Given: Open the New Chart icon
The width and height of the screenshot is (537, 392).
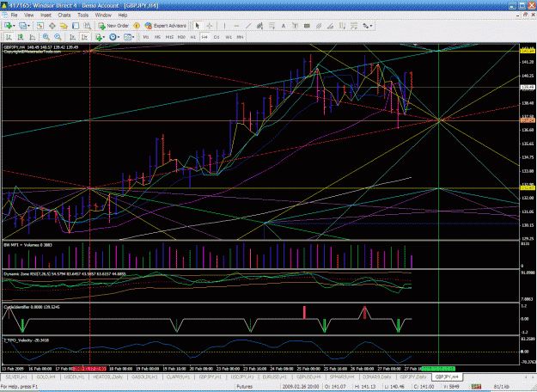Looking at the screenshot, I should pyautogui.click(x=8, y=26).
